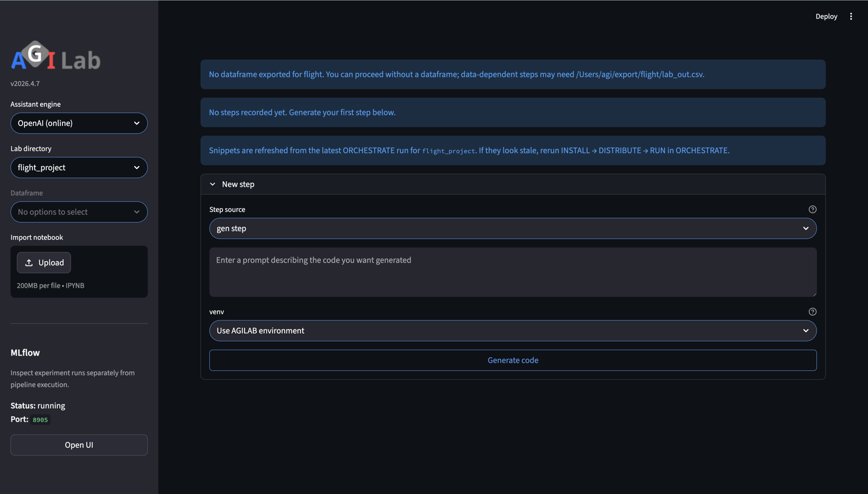
Task: Click the port 8905 badge
Action: [x=40, y=419]
